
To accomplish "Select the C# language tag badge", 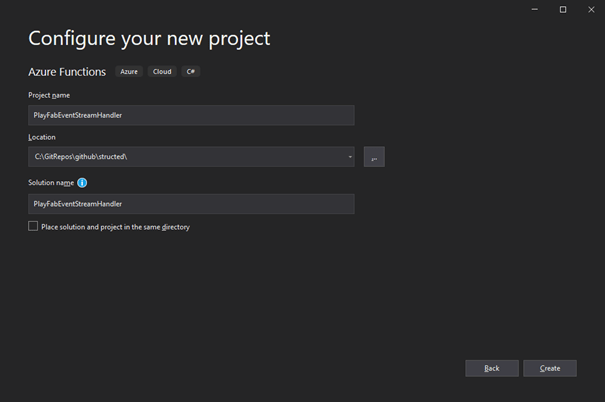I will click(190, 72).
